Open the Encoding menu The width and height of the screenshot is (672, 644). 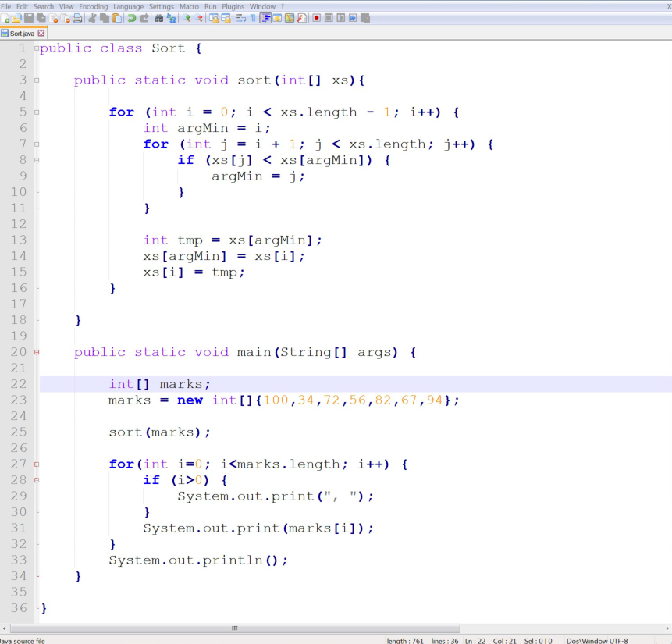tap(94, 6)
